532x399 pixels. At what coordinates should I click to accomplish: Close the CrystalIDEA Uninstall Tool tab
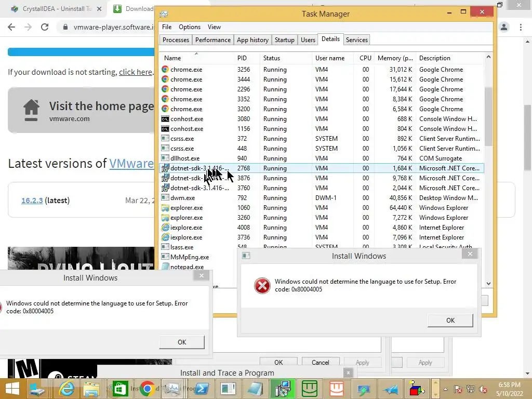click(99, 9)
